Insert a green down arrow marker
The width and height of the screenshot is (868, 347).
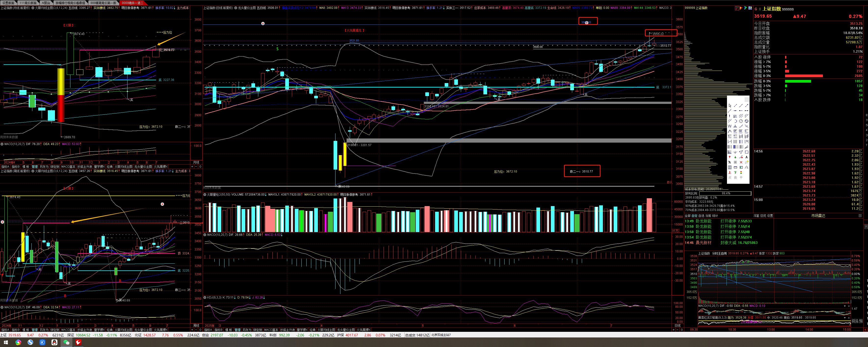(x=736, y=157)
